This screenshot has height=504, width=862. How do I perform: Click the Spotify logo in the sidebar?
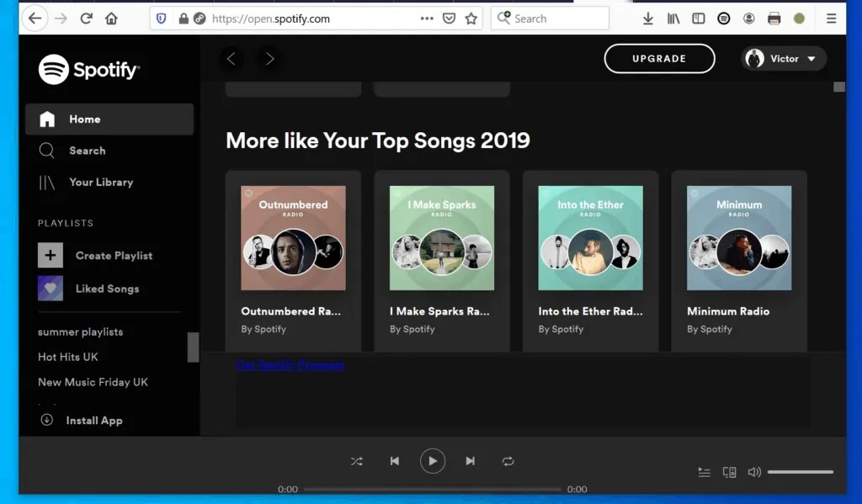tap(88, 70)
